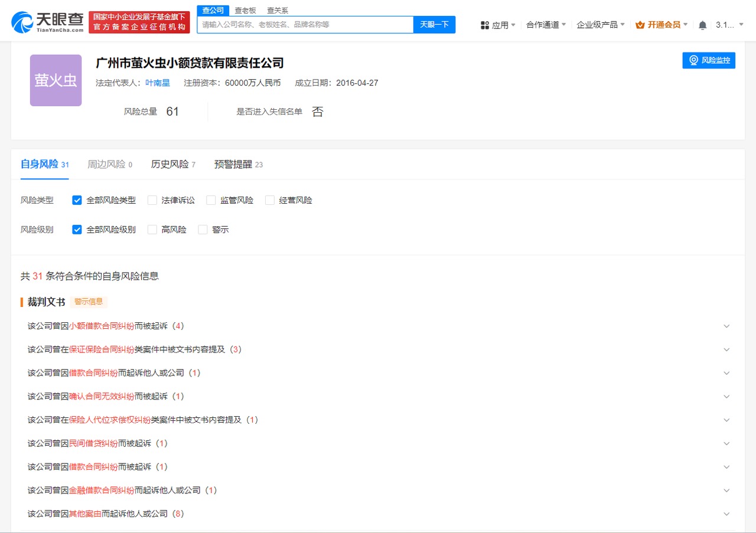This screenshot has height=533, width=756.
Task: Expand the 保证保险合同纠纷 row chevron
Action: (726, 349)
